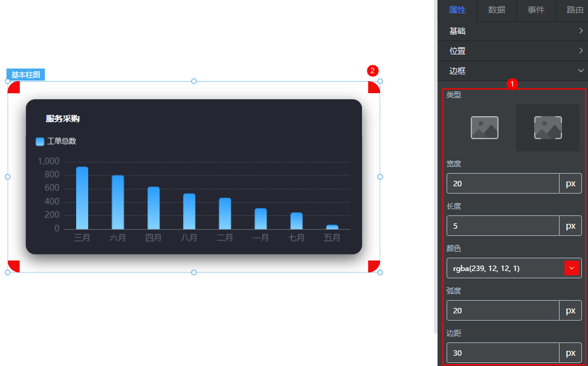This screenshot has height=366, width=588.
Task: Click the 六月 bar in chart
Action: [x=118, y=202]
